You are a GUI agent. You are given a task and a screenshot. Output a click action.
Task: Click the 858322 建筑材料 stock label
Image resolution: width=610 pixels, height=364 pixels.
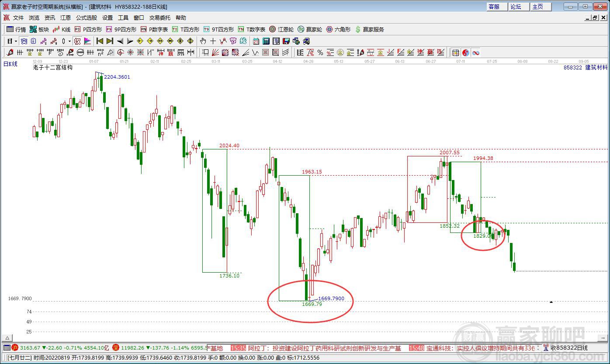point(586,68)
